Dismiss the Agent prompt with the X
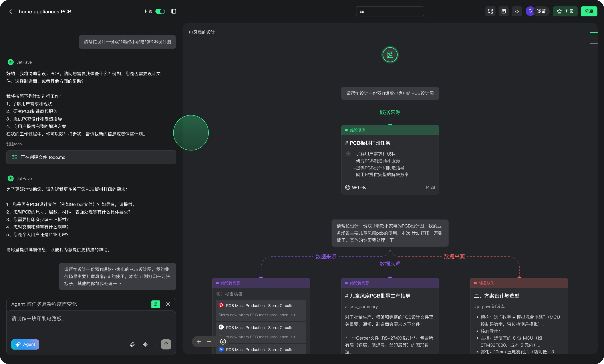Screen dimensions: 604x364 click(x=168, y=304)
